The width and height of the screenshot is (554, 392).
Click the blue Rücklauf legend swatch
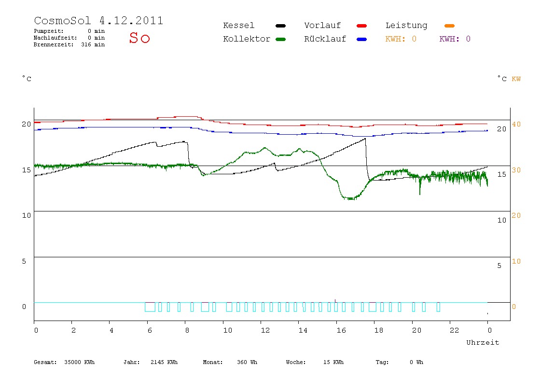tap(362, 39)
